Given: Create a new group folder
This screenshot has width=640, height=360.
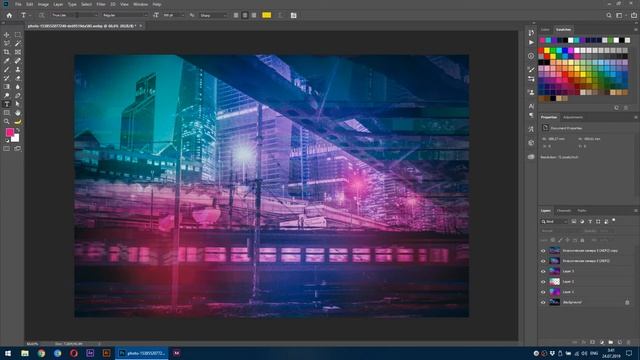Looking at the screenshot, I should pos(611,342).
